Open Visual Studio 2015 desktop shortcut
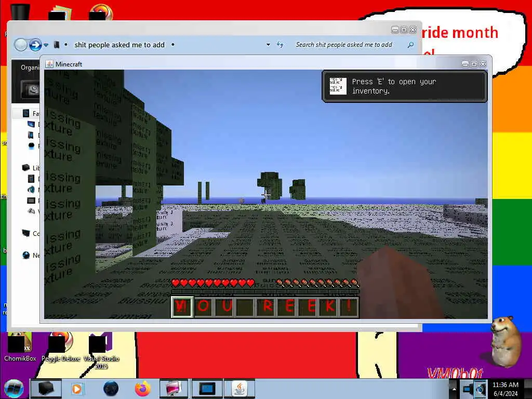532x399 pixels. coord(101,351)
